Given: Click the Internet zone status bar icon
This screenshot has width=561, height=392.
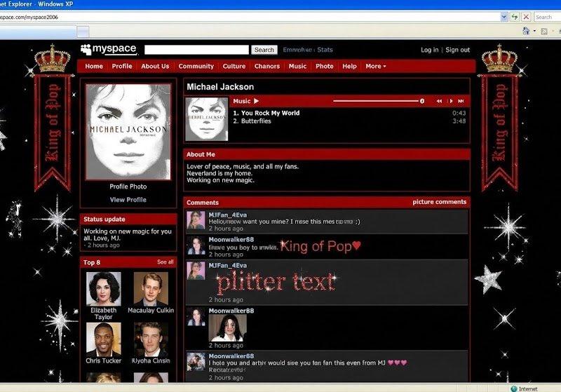Looking at the screenshot, I should pyautogui.click(x=514, y=388).
